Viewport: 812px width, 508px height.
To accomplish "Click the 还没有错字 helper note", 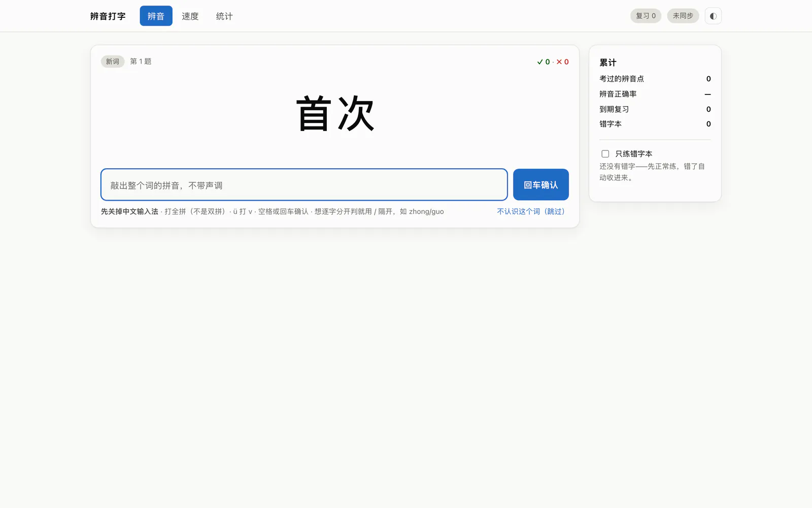I will pos(652,172).
